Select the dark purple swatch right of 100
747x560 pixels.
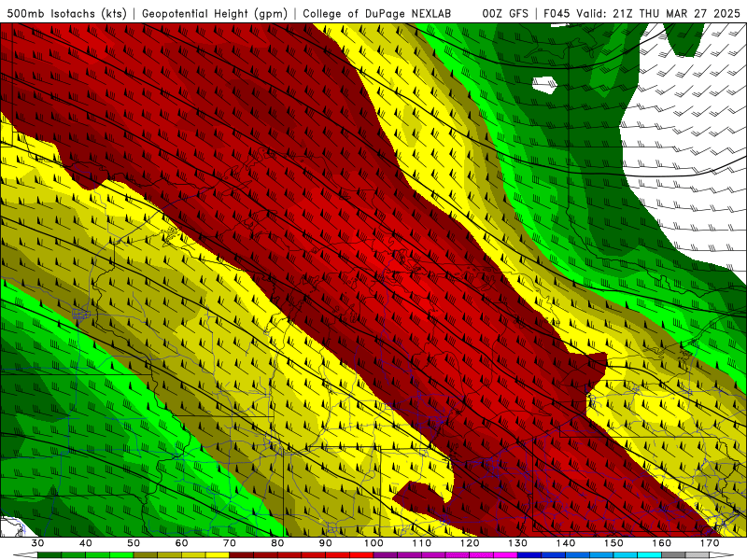[x=386, y=555]
